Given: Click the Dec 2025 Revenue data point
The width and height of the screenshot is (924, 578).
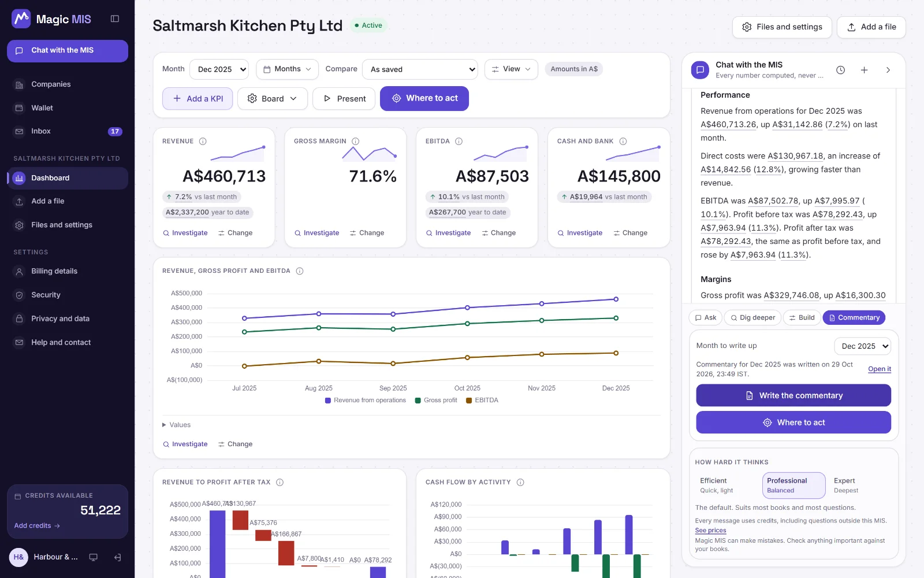Looking at the screenshot, I should [616, 299].
